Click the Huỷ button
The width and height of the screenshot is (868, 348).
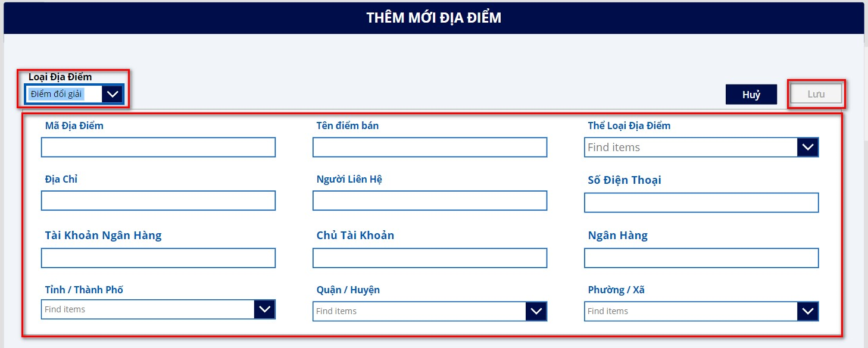click(x=751, y=95)
